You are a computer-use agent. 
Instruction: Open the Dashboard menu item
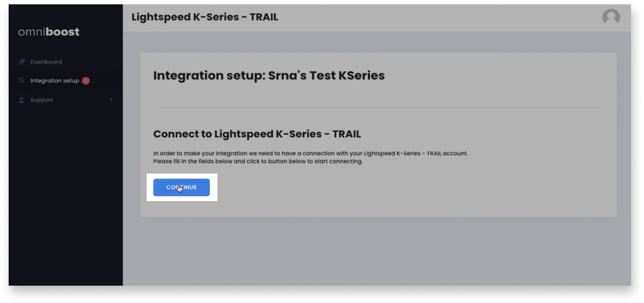tap(46, 62)
